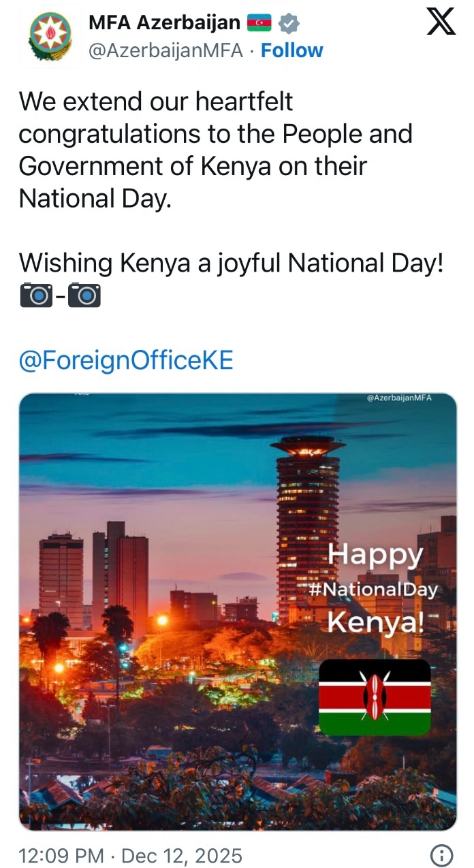The image size is (474, 868).
Task: Click the heartfelt congratulations tweet paragraph
Action: click(x=215, y=150)
